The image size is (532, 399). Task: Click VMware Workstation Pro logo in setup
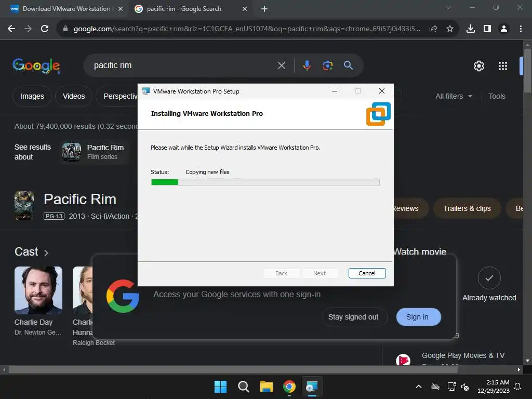[x=378, y=114]
